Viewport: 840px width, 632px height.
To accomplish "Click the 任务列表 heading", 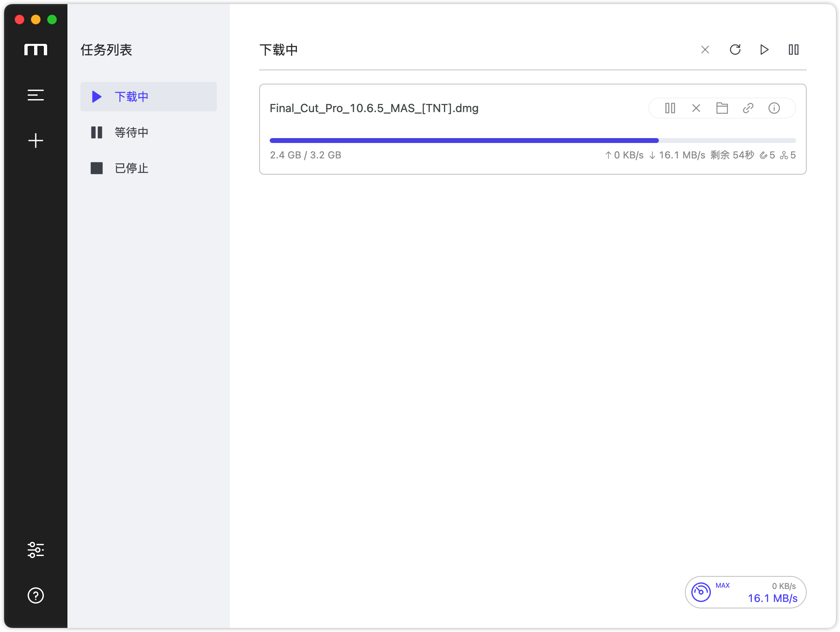I will (106, 50).
